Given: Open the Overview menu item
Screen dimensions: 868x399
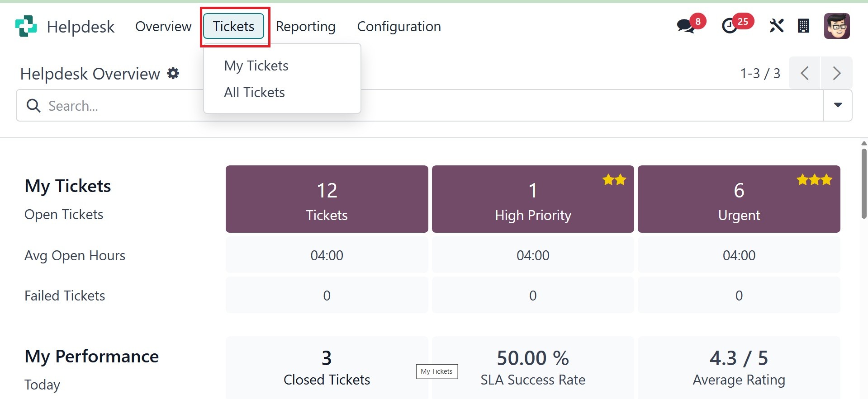Looking at the screenshot, I should 163,27.
